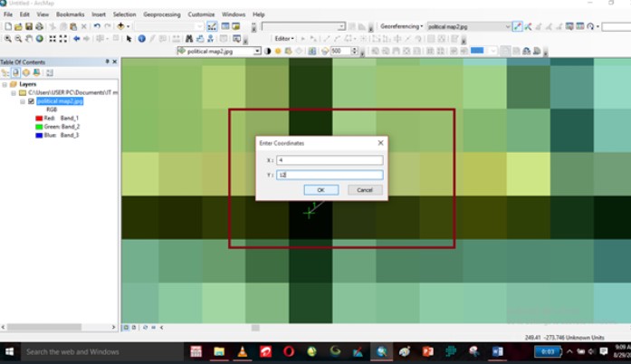This screenshot has height=364, width=631.
Task: Undo the last action with the Undo arrow
Action: pyautogui.click(x=97, y=26)
